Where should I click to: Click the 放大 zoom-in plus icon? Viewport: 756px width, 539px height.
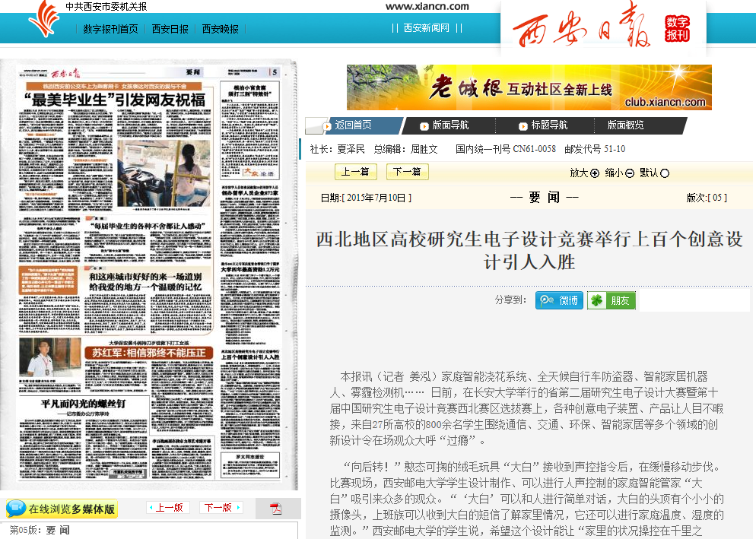(x=595, y=173)
